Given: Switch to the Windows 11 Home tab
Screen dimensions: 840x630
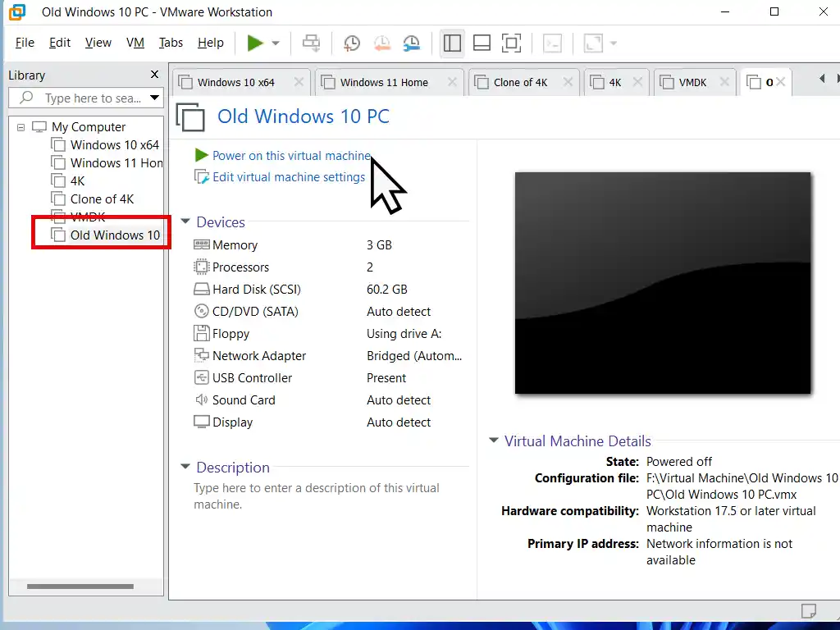Looking at the screenshot, I should pos(384,83).
